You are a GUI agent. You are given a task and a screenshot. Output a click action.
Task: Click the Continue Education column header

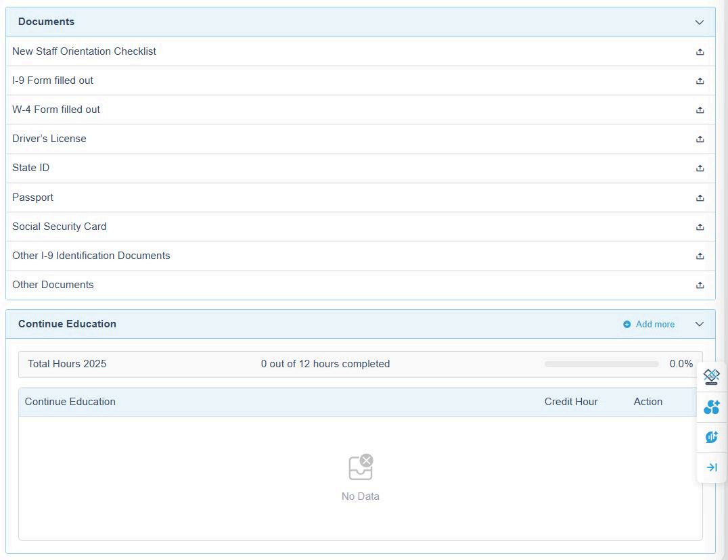pos(70,402)
